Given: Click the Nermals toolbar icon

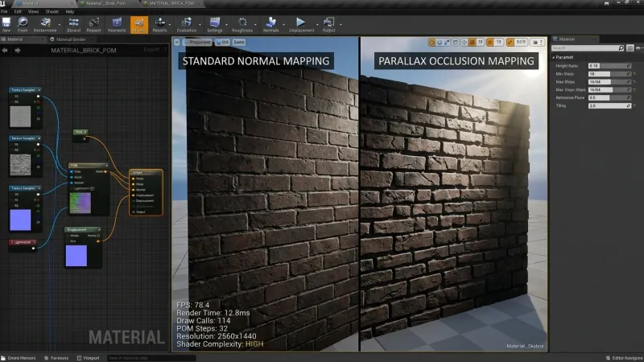Looking at the screenshot, I should 270,24.
